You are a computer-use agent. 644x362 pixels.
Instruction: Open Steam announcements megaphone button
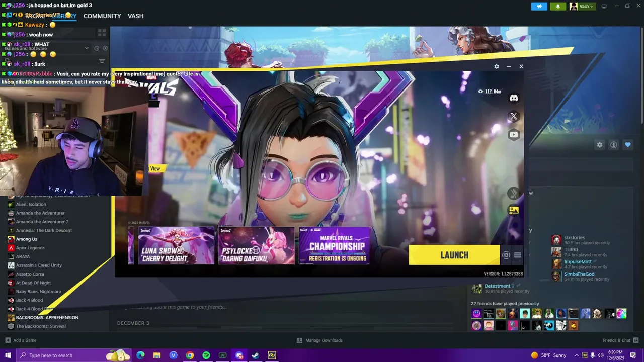pos(539,6)
